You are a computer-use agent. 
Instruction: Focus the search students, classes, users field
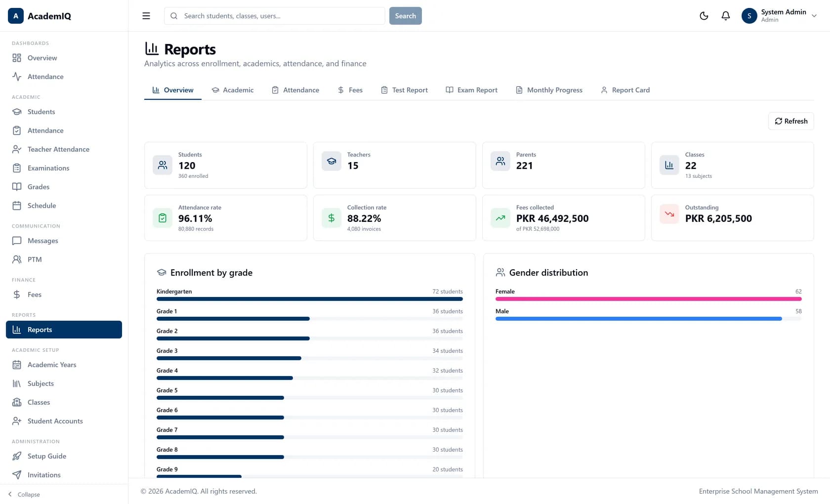[275, 16]
